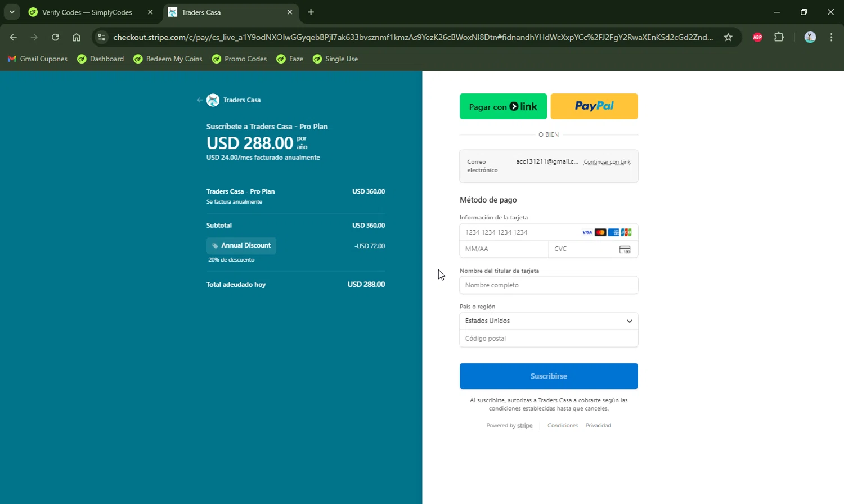Open the Dashboard bookmark
This screenshot has width=844, height=504.
101,58
